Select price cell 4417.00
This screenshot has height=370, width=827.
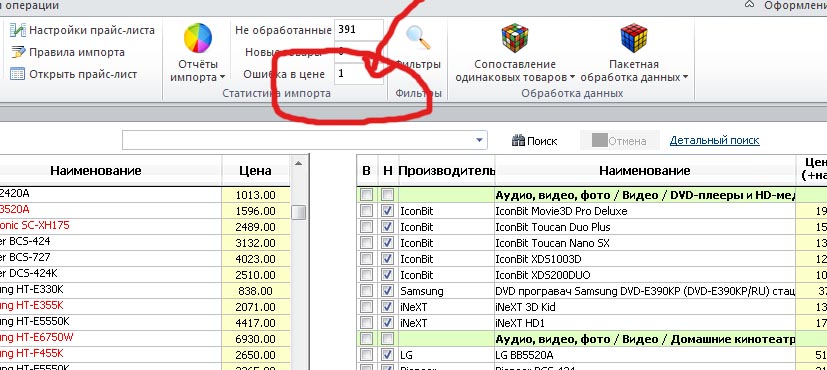click(x=256, y=322)
